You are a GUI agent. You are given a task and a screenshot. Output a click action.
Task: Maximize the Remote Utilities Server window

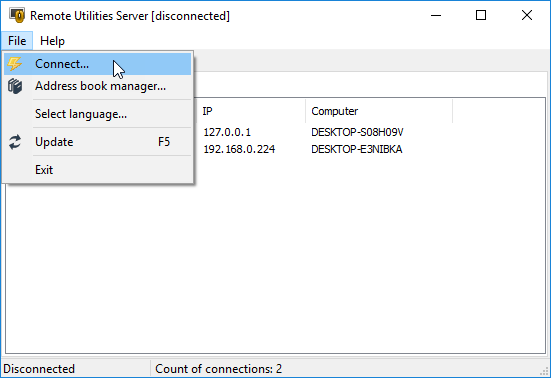pos(481,15)
